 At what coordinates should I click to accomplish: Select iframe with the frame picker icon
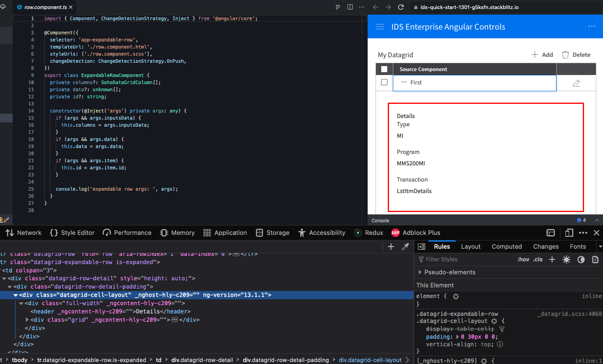pyautogui.click(x=551, y=233)
